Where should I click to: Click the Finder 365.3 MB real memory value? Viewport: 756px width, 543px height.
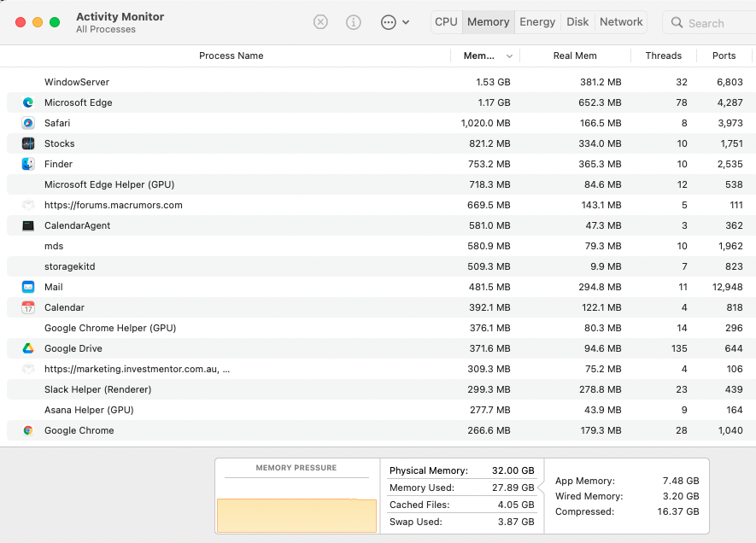point(600,164)
